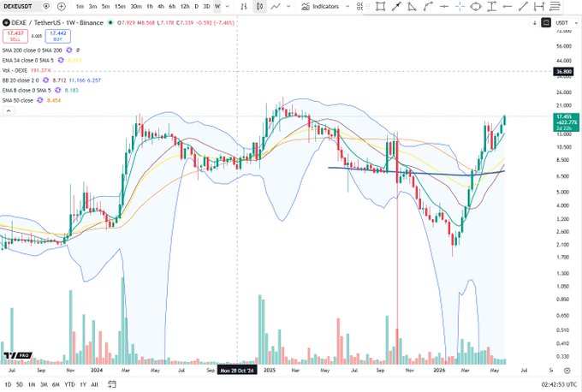Click the SMA 50 indicator source icon
This screenshot has height=392, width=582.
pos(40,100)
